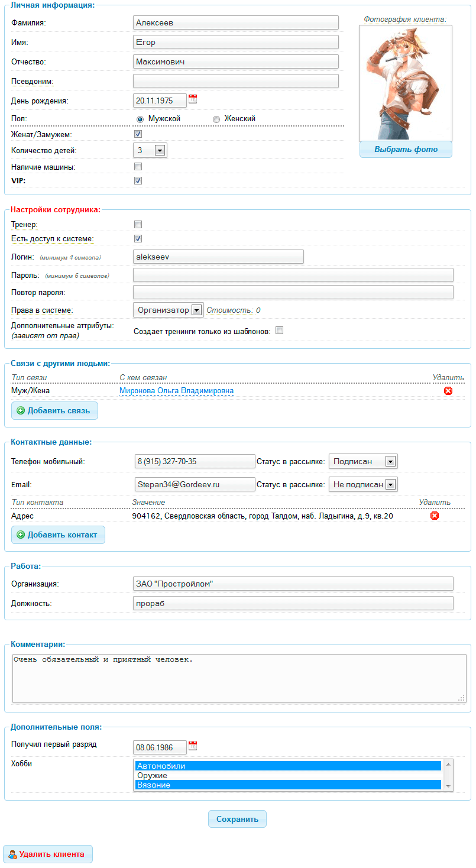
Task: Toggle the Женат/Замужем checkbox
Action: coord(138,134)
